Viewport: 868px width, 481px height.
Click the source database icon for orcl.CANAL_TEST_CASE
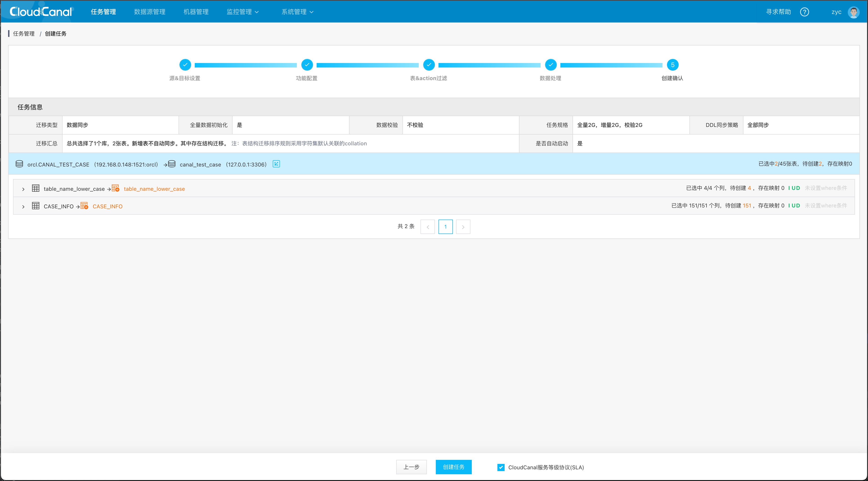[x=19, y=164]
